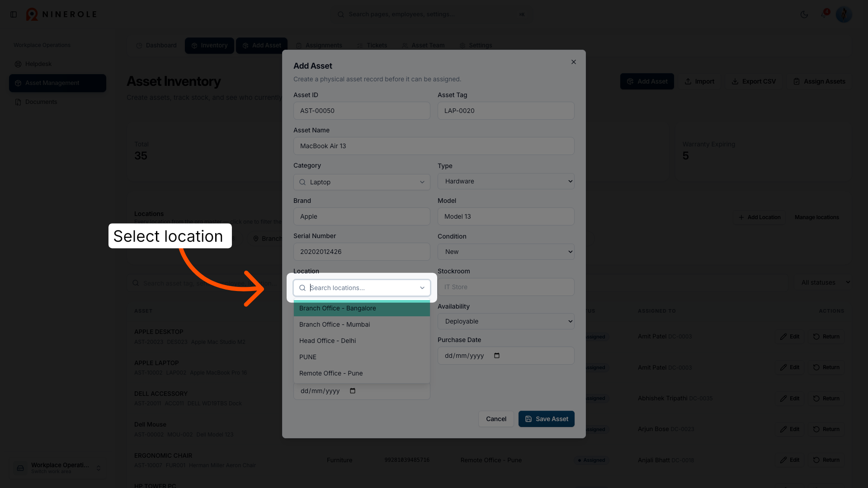
Task: Open Documents in the sidebar
Action: 57,102
